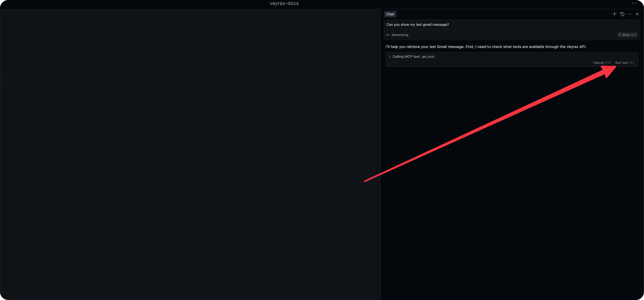Expand the Calling MCP tool chevron
Screen dimensions: 644x300
coord(390,57)
